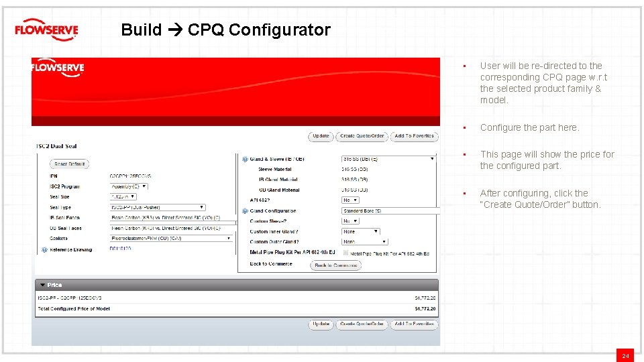The image size is (644, 362).
Task: Click the Reset Default button
Action: pyautogui.click(x=69, y=164)
